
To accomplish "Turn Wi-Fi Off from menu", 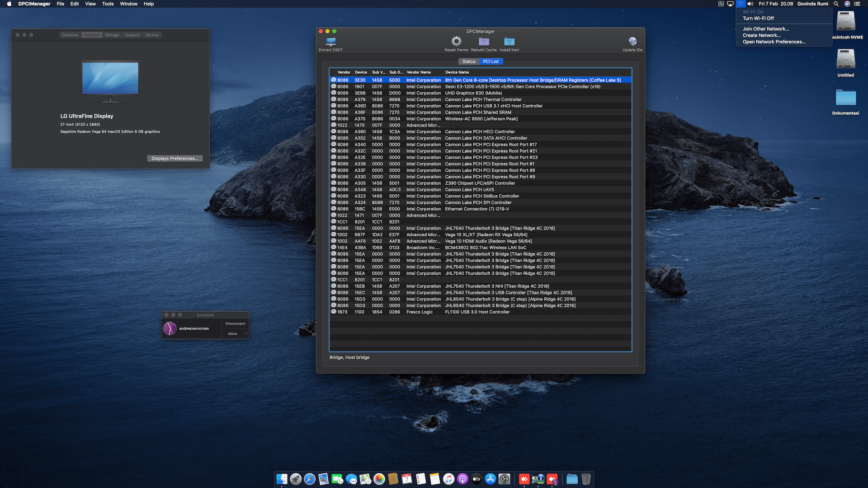I will tap(758, 19).
